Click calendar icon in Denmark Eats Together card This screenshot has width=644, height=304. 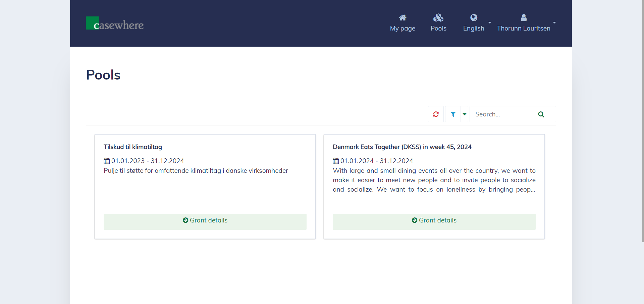click(x=336, y=161)
